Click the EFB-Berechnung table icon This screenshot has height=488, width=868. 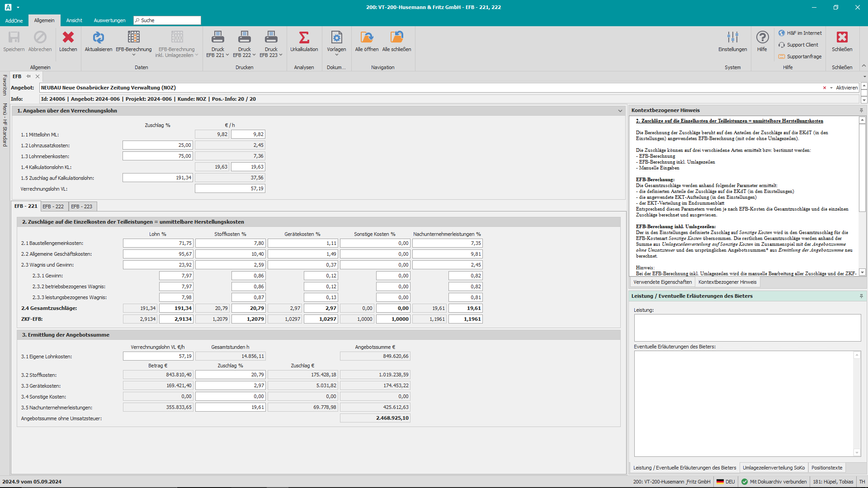pyautogui.click(x=133, y=38)
